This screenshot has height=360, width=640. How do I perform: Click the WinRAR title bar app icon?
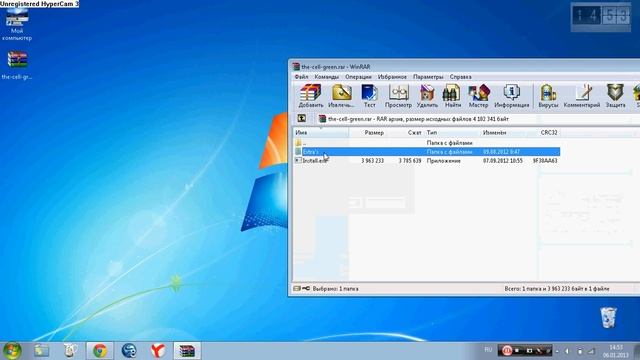click(x=296, y=67)
